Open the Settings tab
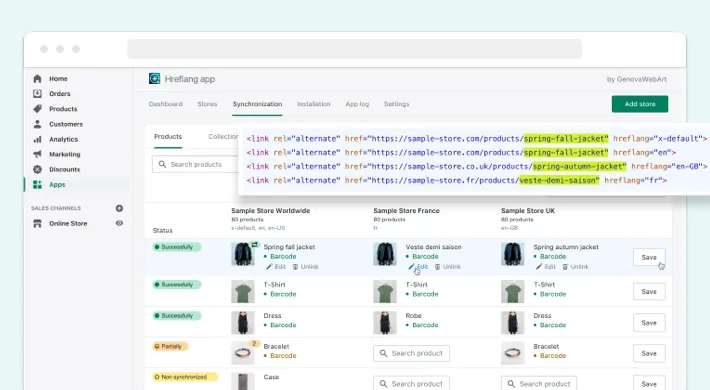 click(x=397, y=104)
